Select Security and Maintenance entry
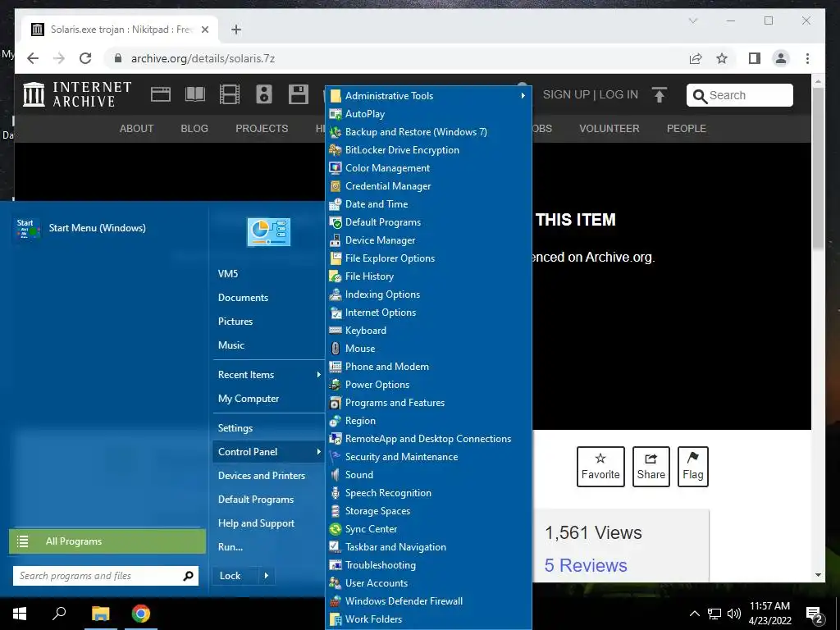Viewport: 840px width, 630px height. click(x=429, y=457)
